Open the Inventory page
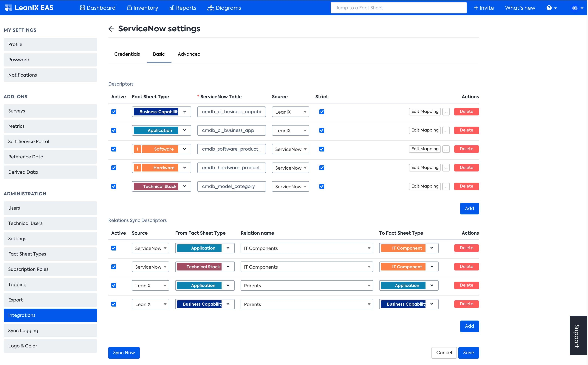588x365 pixels. [x=142, y=8]
